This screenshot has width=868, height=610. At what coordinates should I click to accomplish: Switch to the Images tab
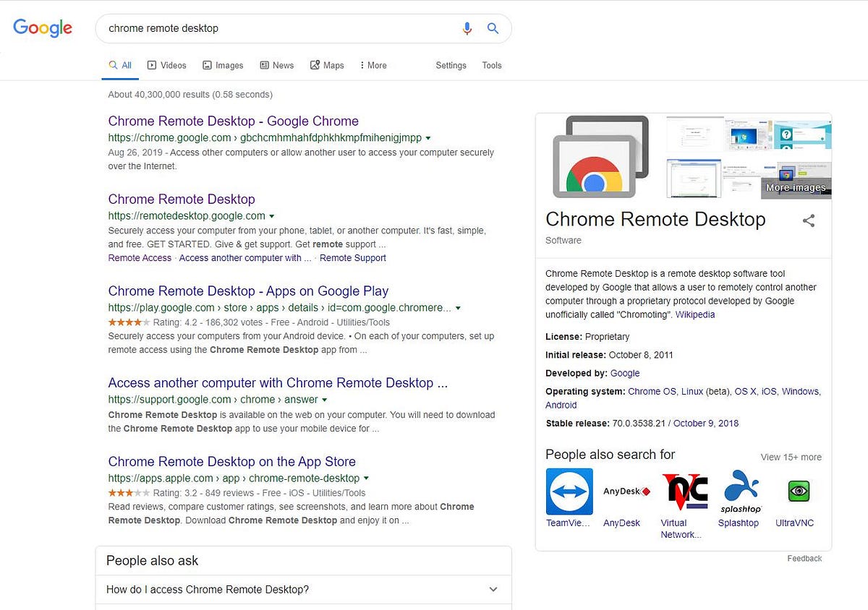point(223,65)
